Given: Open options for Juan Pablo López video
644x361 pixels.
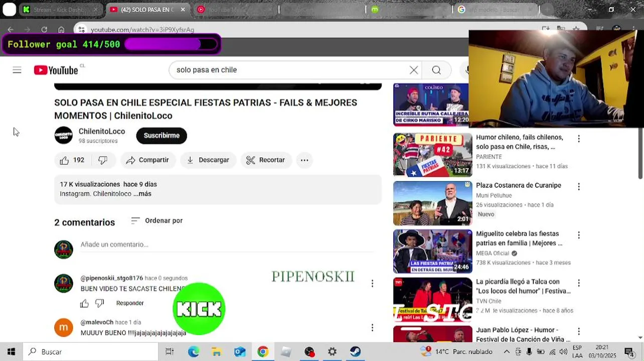Looking at the screenshot, I should click(579, 331).
